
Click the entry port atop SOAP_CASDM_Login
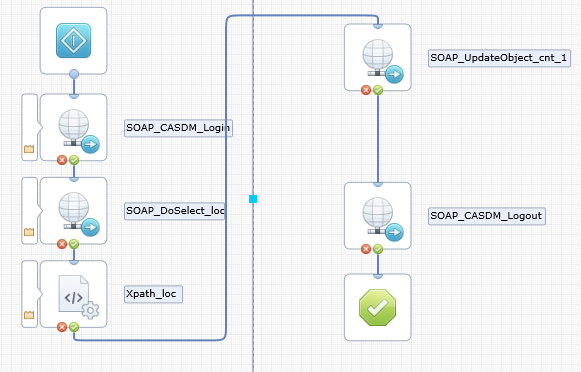[74, 96]
